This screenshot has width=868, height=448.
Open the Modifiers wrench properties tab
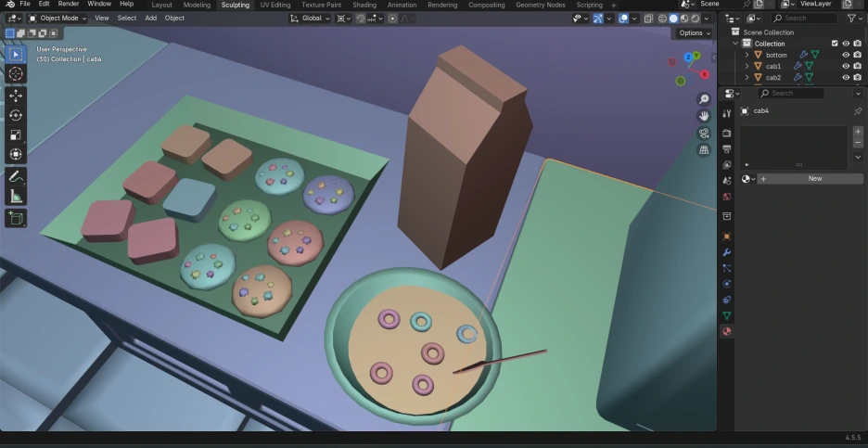(727, 252)
